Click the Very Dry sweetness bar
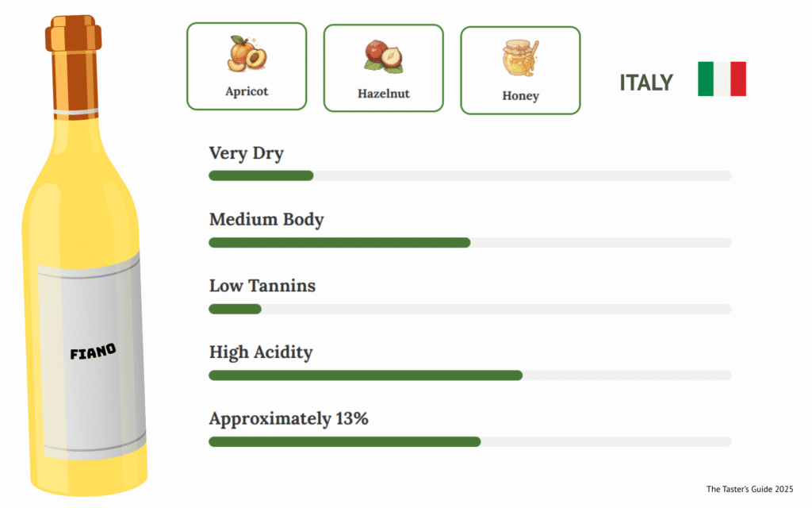This screenshot has width=812, height=508. (469, 175)
